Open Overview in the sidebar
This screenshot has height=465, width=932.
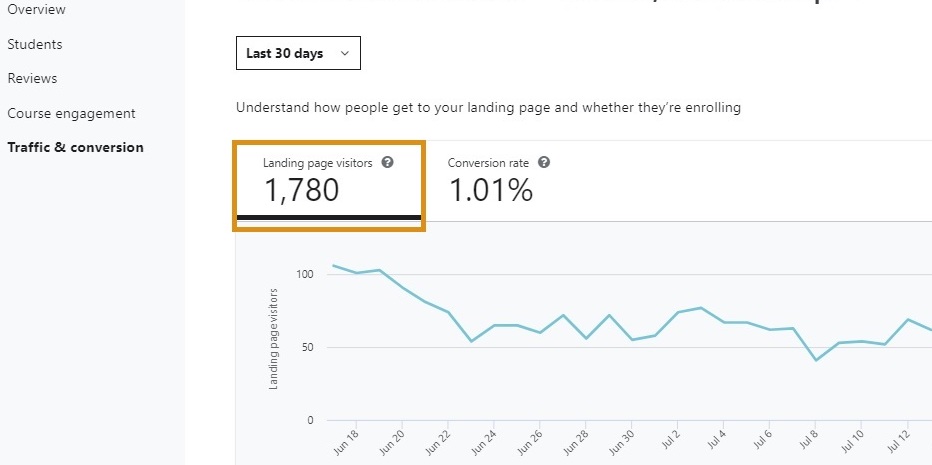click(36, 10)
